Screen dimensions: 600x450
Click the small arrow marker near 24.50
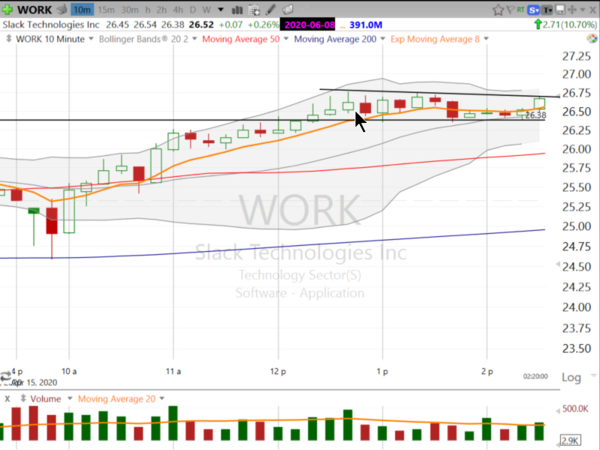point(558,264)
